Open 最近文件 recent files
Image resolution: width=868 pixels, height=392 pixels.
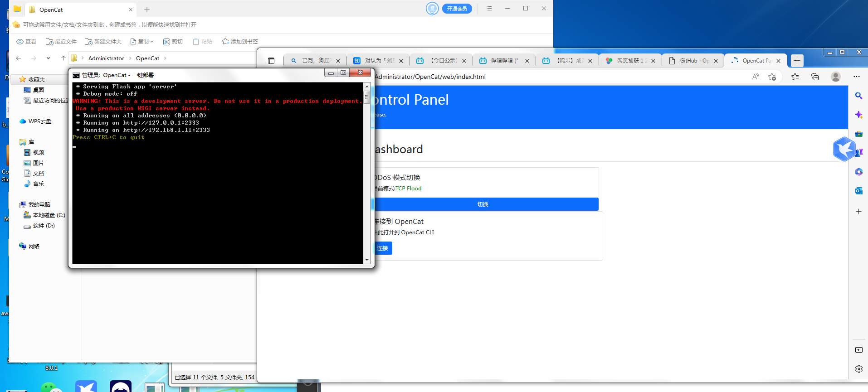(x=61, y=42)
